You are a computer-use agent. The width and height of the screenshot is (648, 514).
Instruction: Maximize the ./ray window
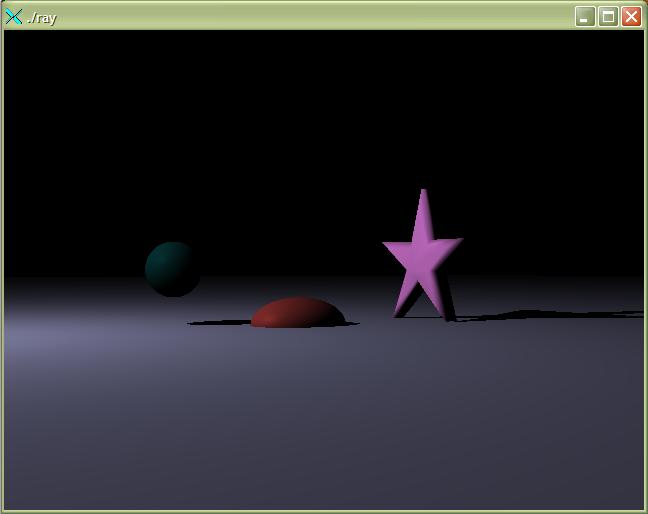(x=608, y=17)
